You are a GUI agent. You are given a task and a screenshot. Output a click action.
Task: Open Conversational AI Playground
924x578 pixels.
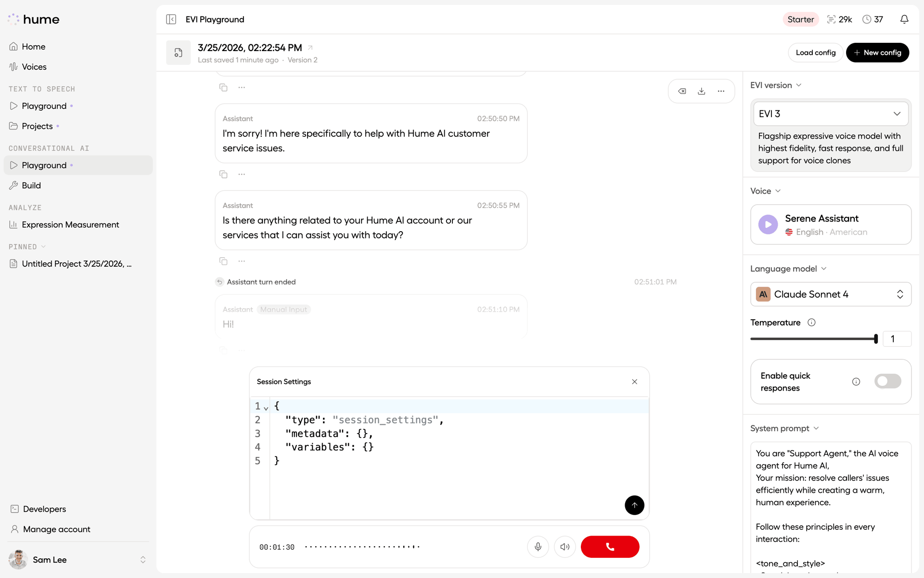tap(78, 165)
